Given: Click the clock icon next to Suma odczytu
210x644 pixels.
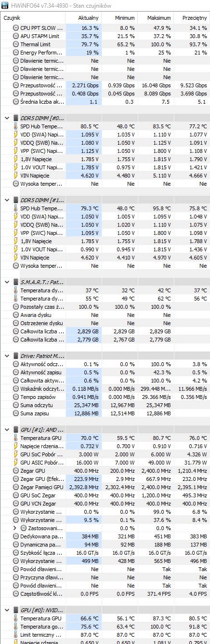Looking at the screenshot, I should (x=15, y=405).
